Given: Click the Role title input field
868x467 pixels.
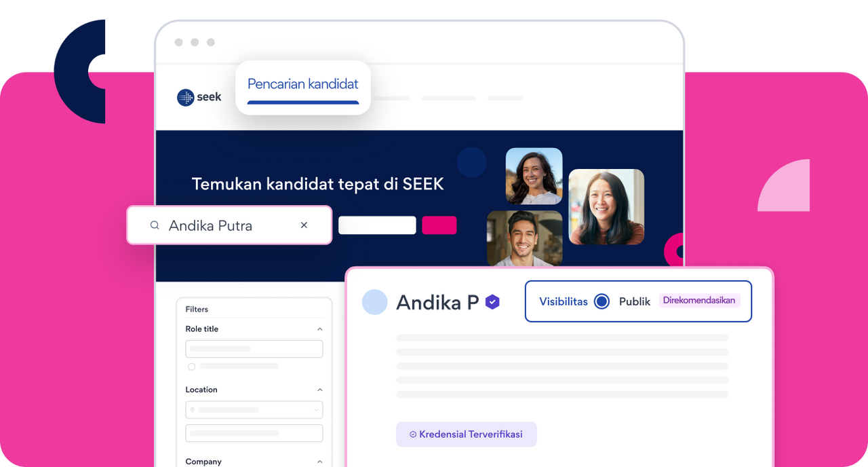Looking at the screenshot, I should (x=254, y=349).
